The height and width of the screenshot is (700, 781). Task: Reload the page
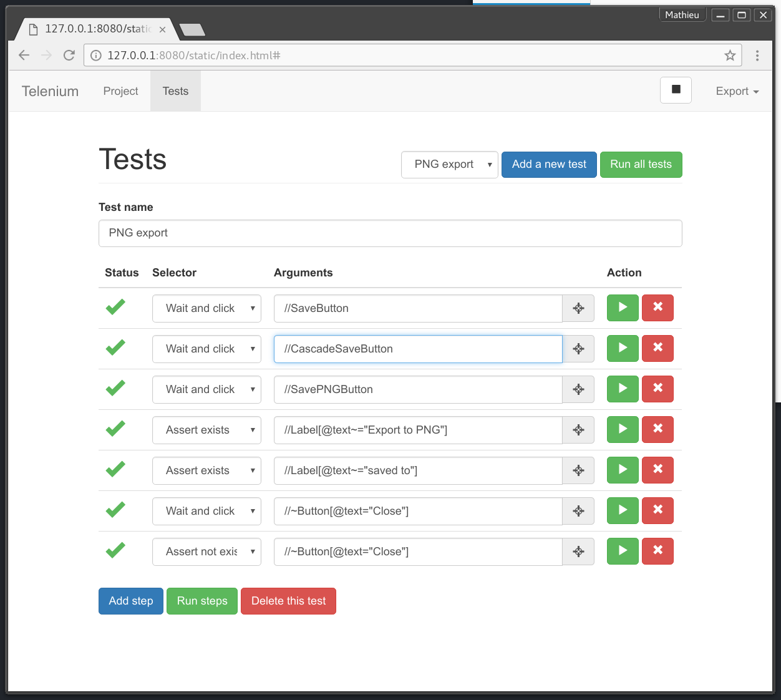click(69, 55)
